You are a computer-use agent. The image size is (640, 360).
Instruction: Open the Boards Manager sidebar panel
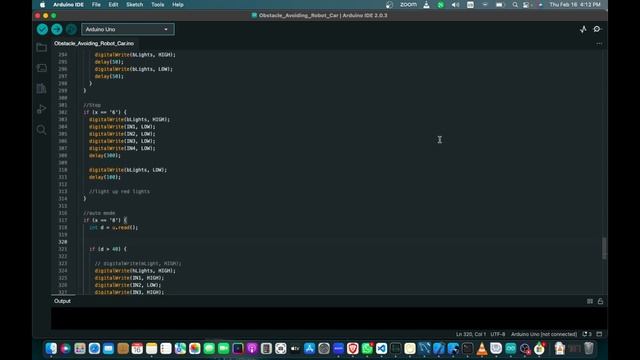tap(41, 68)
